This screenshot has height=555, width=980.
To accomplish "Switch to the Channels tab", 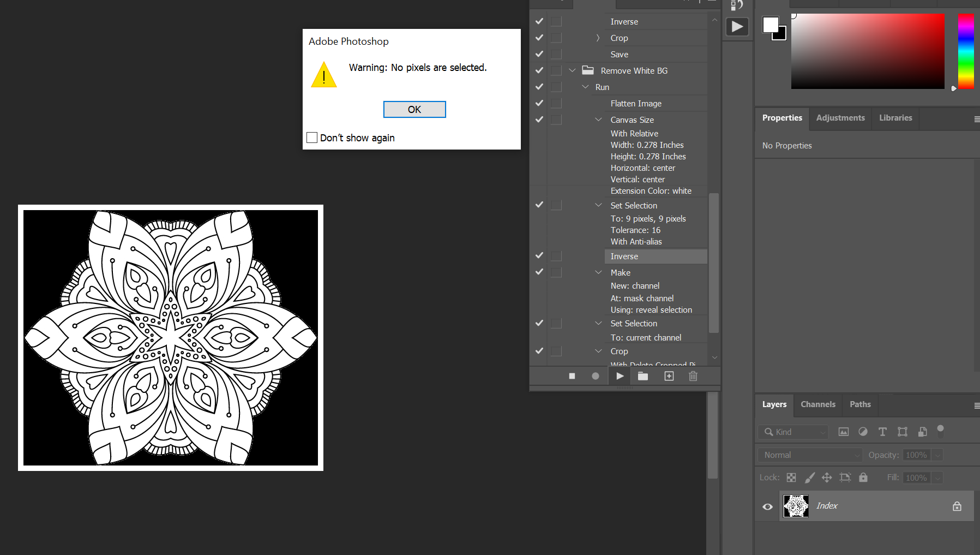I will pyautogui.click(x=817, y=404).
